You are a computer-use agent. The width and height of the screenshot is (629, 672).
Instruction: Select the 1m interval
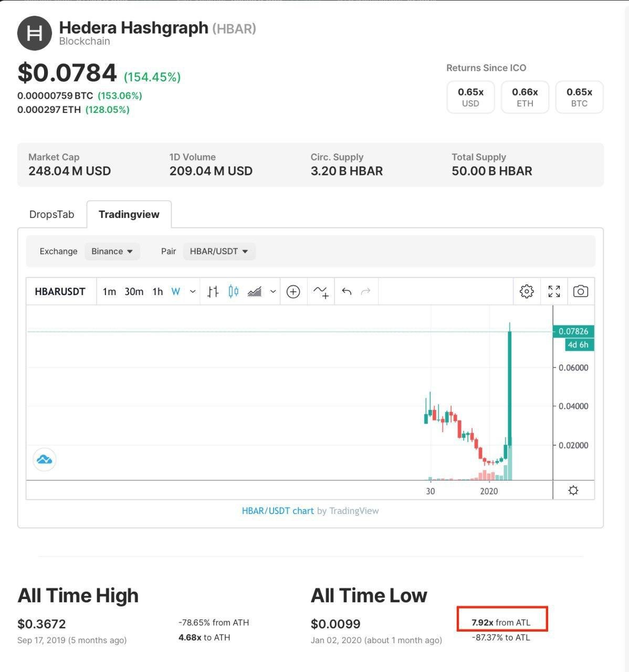tap(109, 291)
